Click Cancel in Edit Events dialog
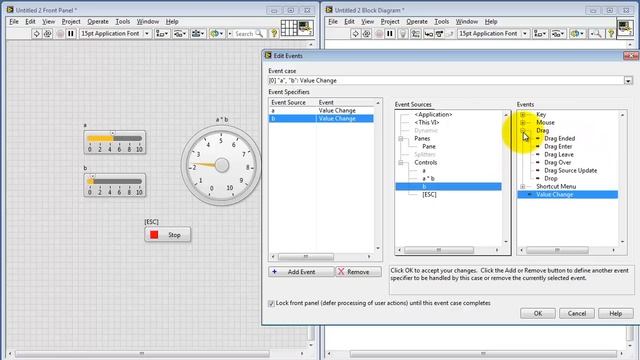 click(x=577, y=313)
